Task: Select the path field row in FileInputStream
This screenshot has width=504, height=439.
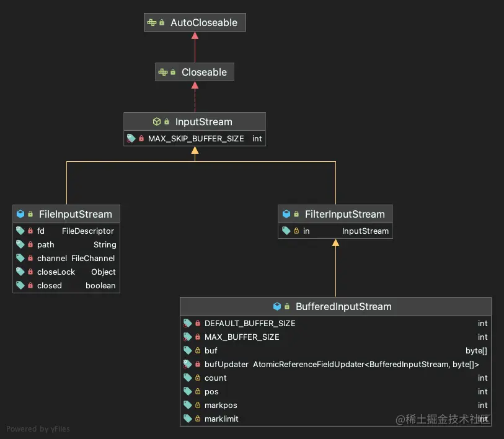Action: point(66,244)
